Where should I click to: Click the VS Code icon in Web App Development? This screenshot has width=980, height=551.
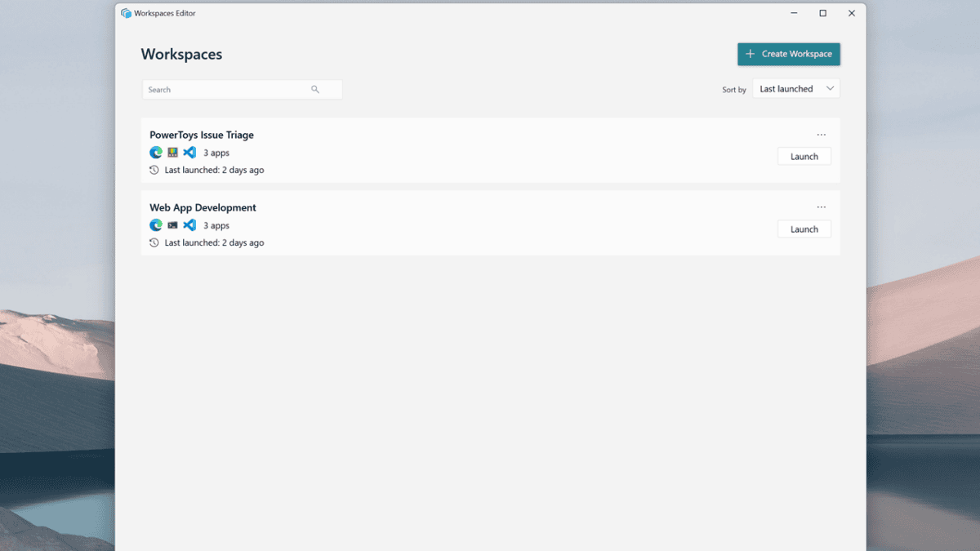(x=189, y=225)
